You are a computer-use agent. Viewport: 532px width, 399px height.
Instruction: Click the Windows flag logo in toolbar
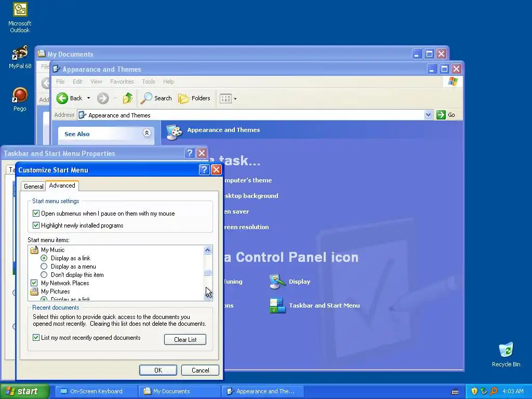pos(453,82)
